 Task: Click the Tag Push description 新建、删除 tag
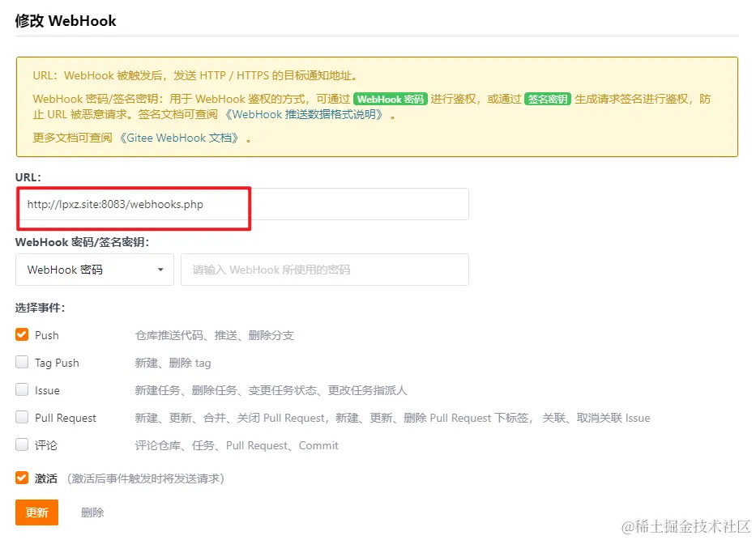tap(173, 363)
